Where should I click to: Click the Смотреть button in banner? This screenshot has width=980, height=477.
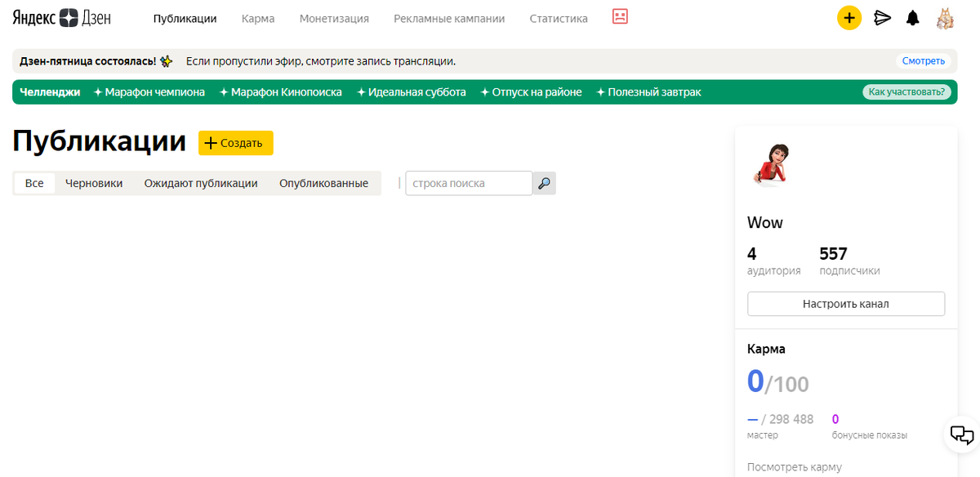pyautogui.click(x=924, y=61)
